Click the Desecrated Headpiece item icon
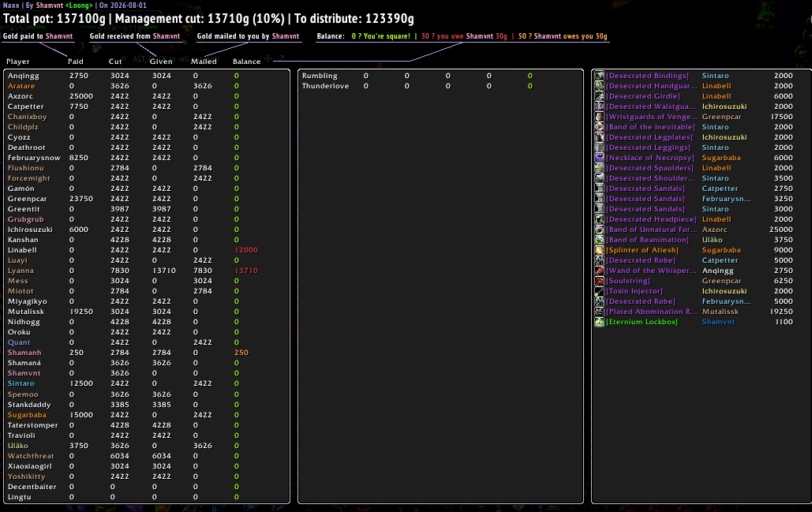This screenshot has height=512, width=812. [599, 219]
